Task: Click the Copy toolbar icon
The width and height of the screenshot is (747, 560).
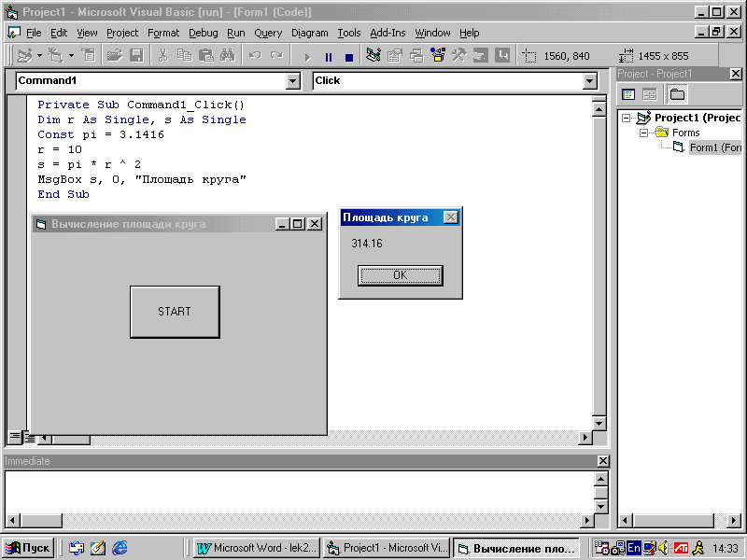Action: (x=184, y=56)
